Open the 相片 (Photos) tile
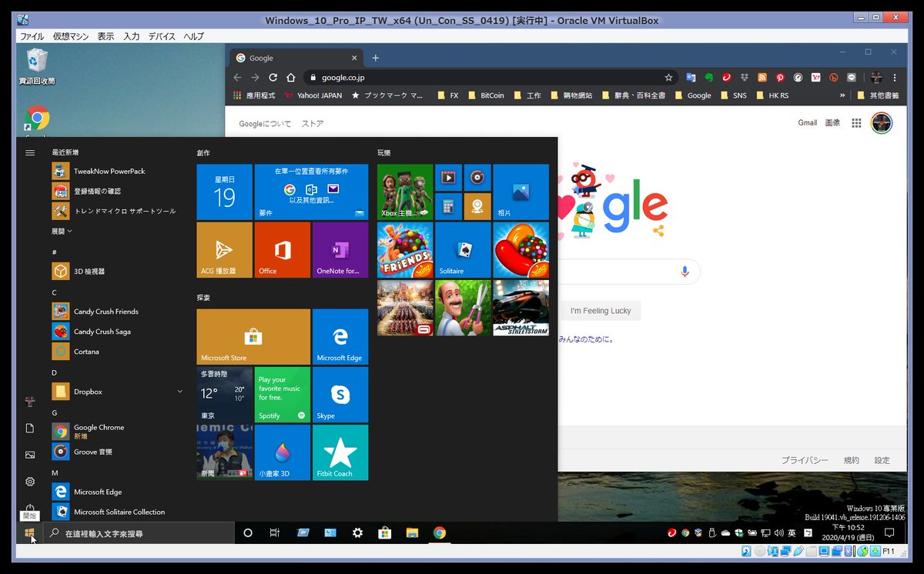The height and width of the screenshot is (574, 924). tap(521, 192)
